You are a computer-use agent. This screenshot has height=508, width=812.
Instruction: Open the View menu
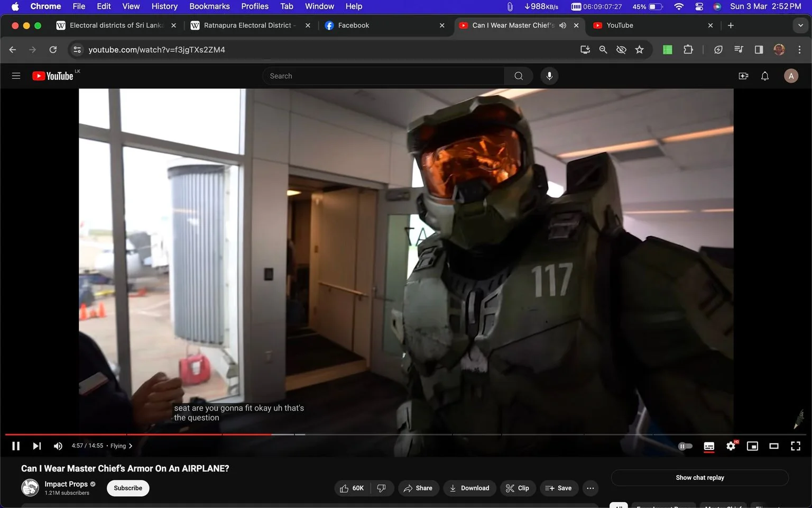(x=131, y=6)
